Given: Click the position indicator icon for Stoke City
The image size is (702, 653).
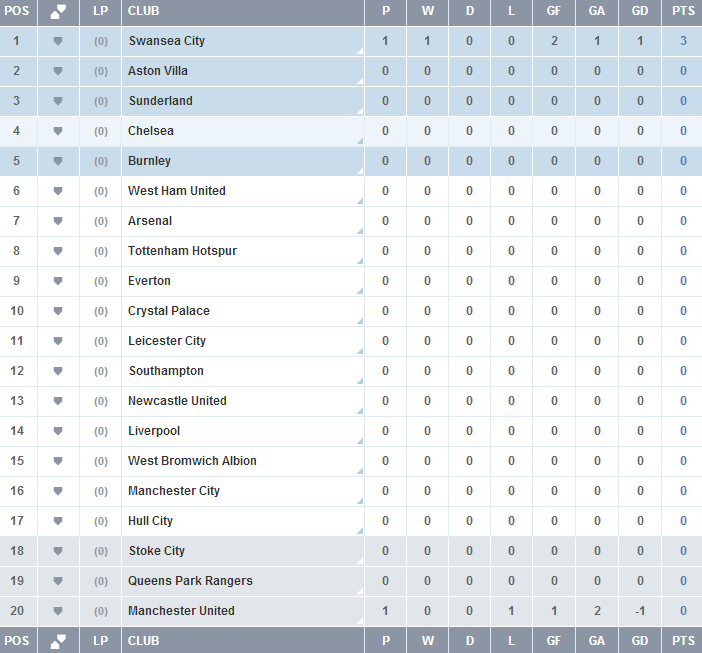Looking at the screenshot, I should 58,551.
